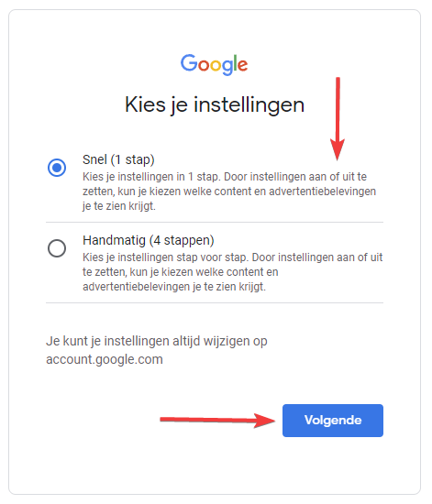The height and width of the screenshot is (504, 432).
Task: Click the red downward arrow annotation
Action: pyautogui.click(x=338, y=118)
